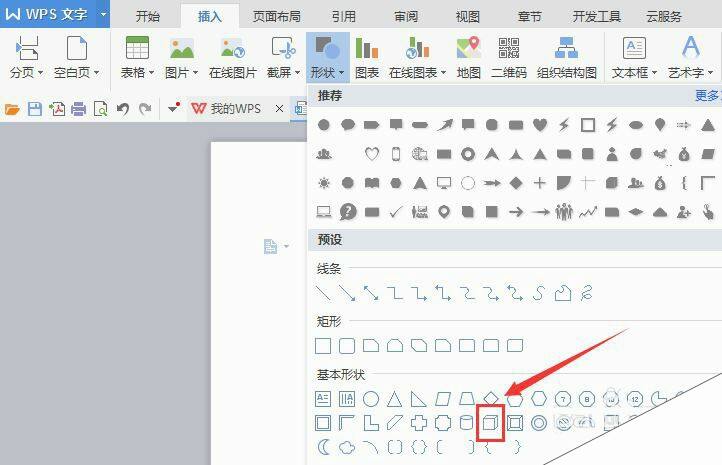Select the rounded rectangle under 矩形

pyautogui.click(x=347, y=346)
